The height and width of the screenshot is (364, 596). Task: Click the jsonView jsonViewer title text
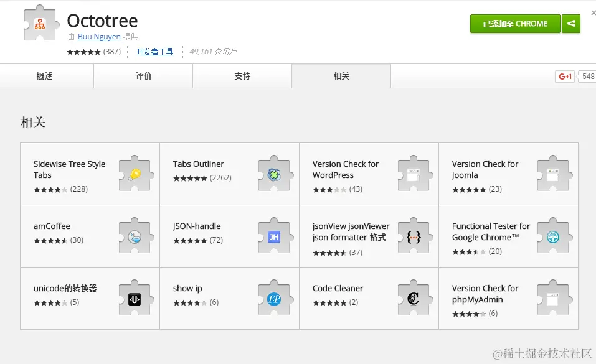[351, 231]
